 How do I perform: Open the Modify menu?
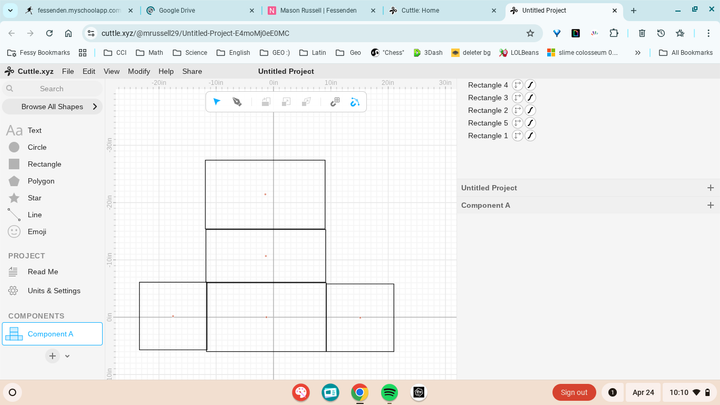[x=138, y=72]
